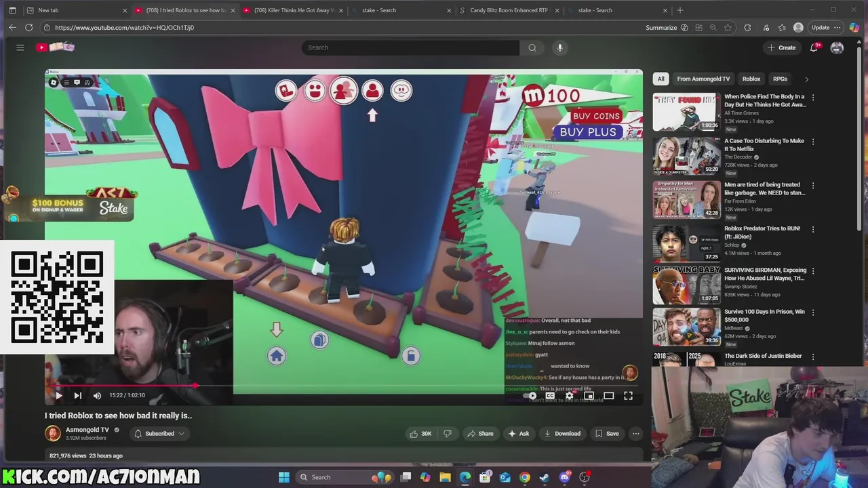Click the browser address bar URL
The image size is (868, 488).
pyautogui.click(x=124, y=28)
